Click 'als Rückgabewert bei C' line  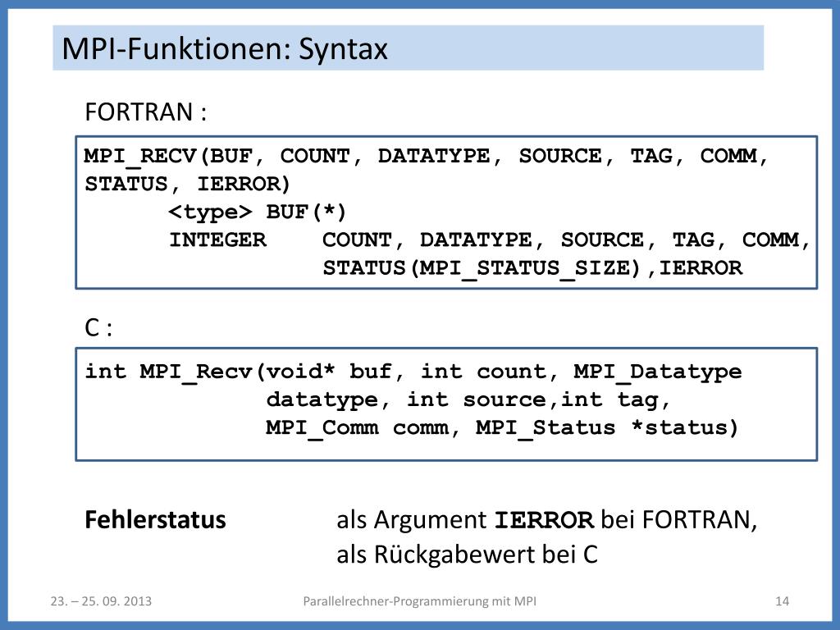467,555
